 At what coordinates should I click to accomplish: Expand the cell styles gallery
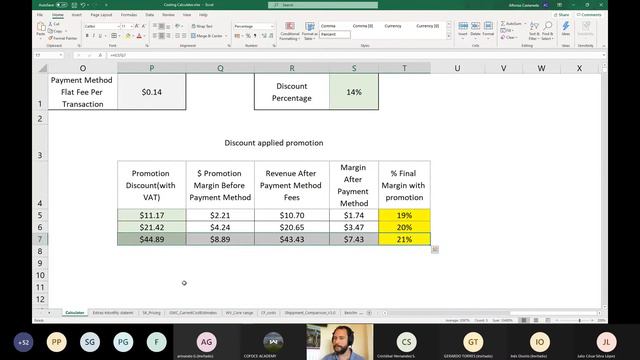(449, 37)
